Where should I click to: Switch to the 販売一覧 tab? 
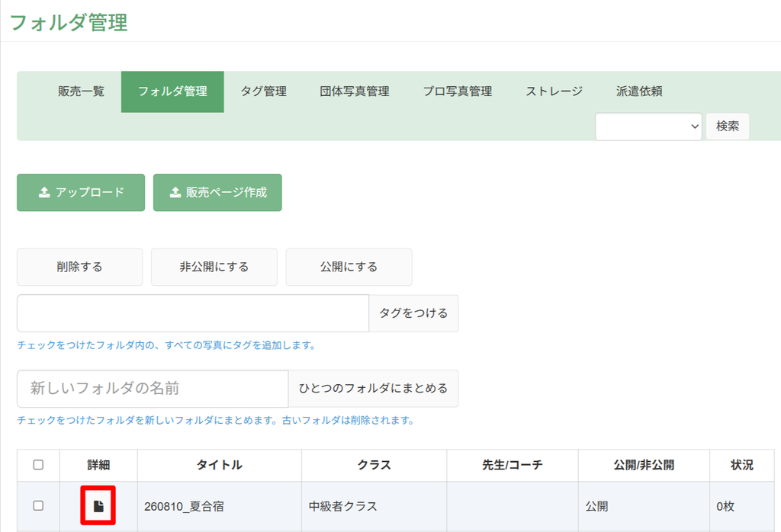(x=81, y=91)
